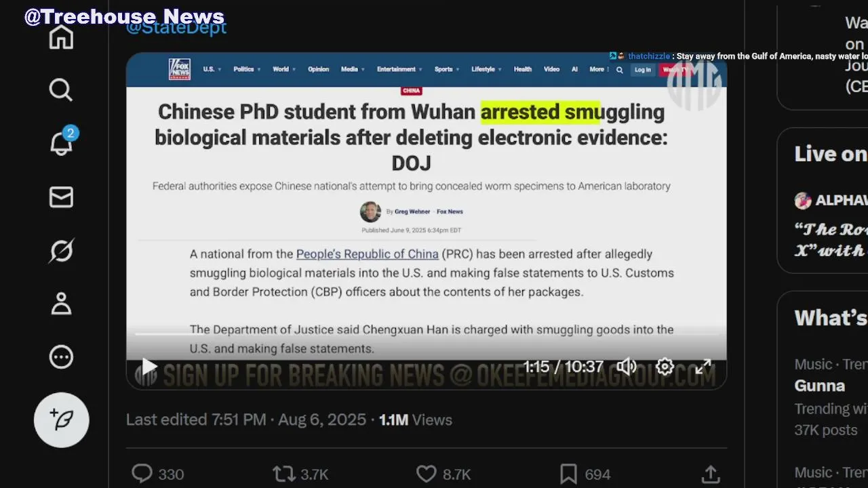Open Notifications bell with 2 badge
868x488 pixels.
click(62, 142)
